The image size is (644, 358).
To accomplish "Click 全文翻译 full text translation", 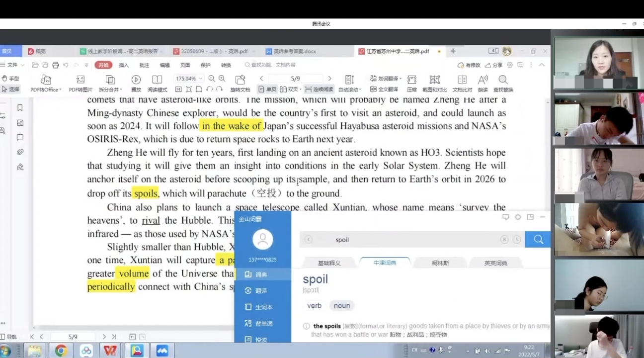I will [x=384, y=89].
